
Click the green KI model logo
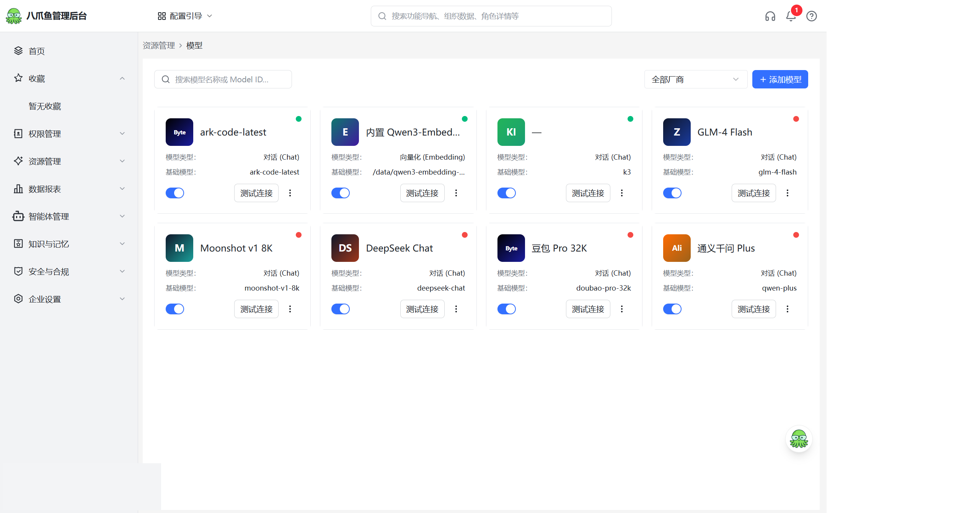coord(511,132)
